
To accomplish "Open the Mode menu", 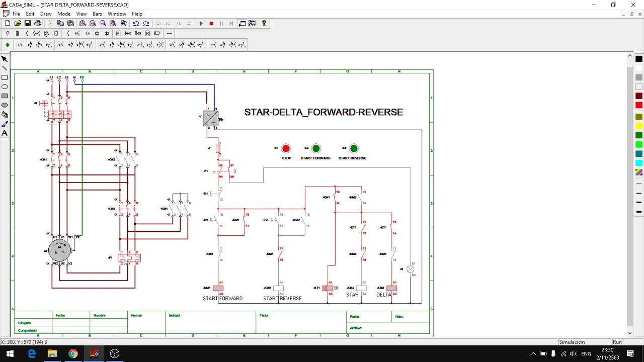I will pos(64,14).
